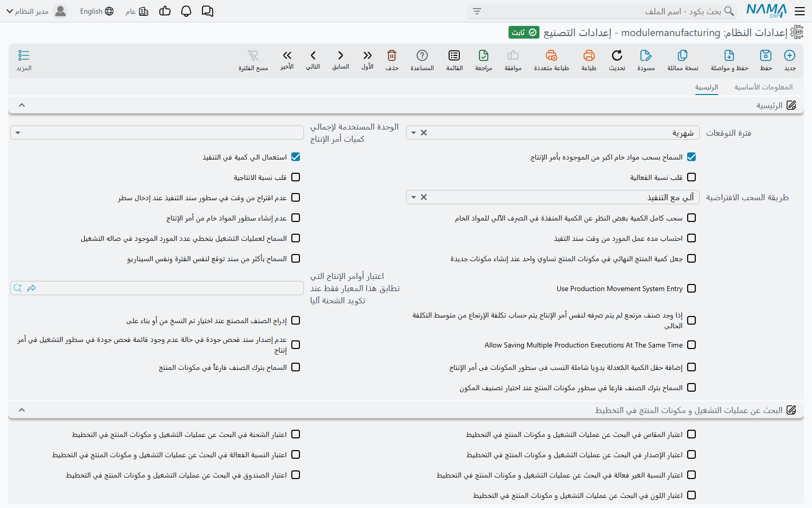Open the القائمة (List) icon
The image size is (812, 508).
coord(454,55)
